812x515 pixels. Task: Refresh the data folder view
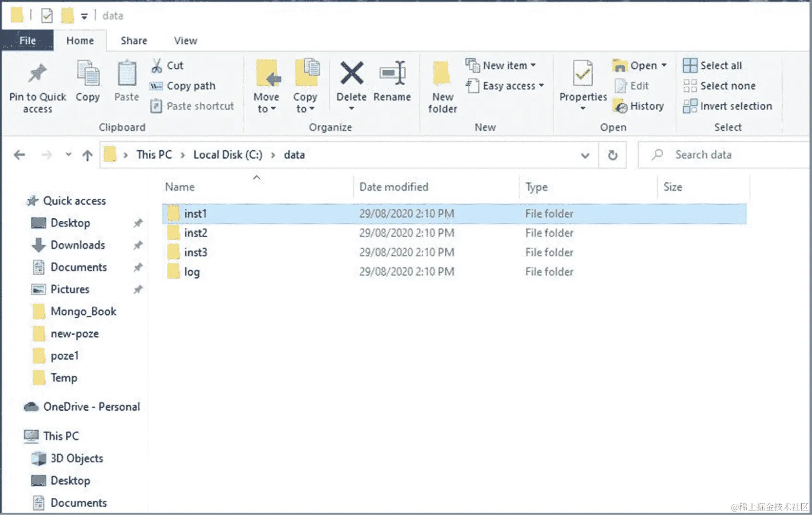[x=613, y=155]
